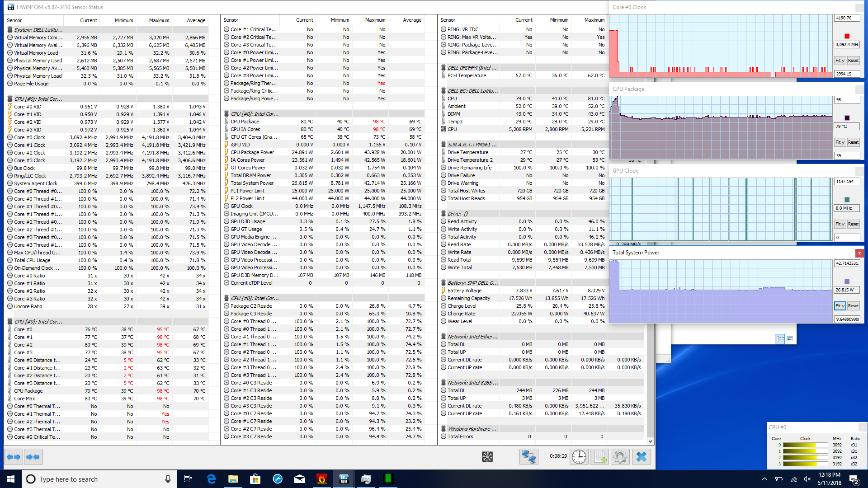
Task: Click Reset in Core #0 Clock graph
Action: click(853, 61)
